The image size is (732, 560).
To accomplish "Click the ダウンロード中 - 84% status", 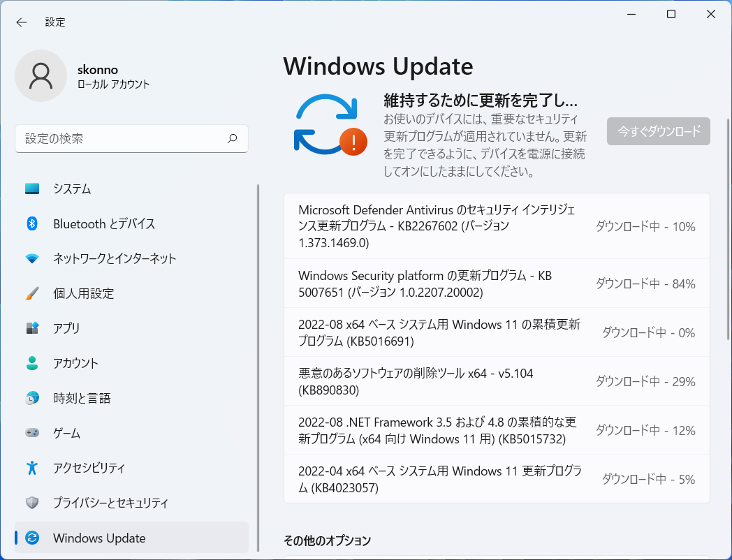I will 645,283.
